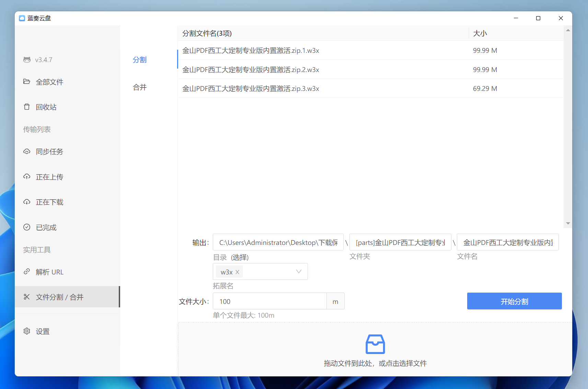Select the zip.2.w3x file row
Screen dimensions: 588x389
tap(371, 70)
